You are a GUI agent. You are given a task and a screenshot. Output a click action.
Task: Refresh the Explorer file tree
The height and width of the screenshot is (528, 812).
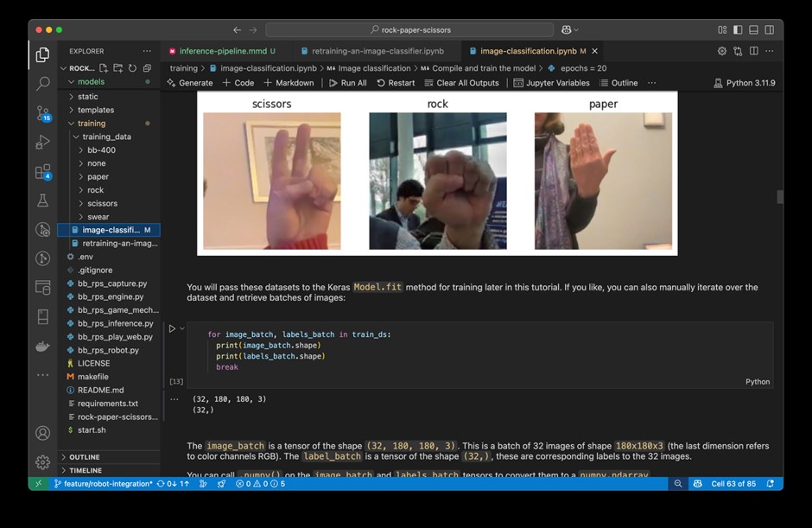pyautogui.click(x=132, y=68)
